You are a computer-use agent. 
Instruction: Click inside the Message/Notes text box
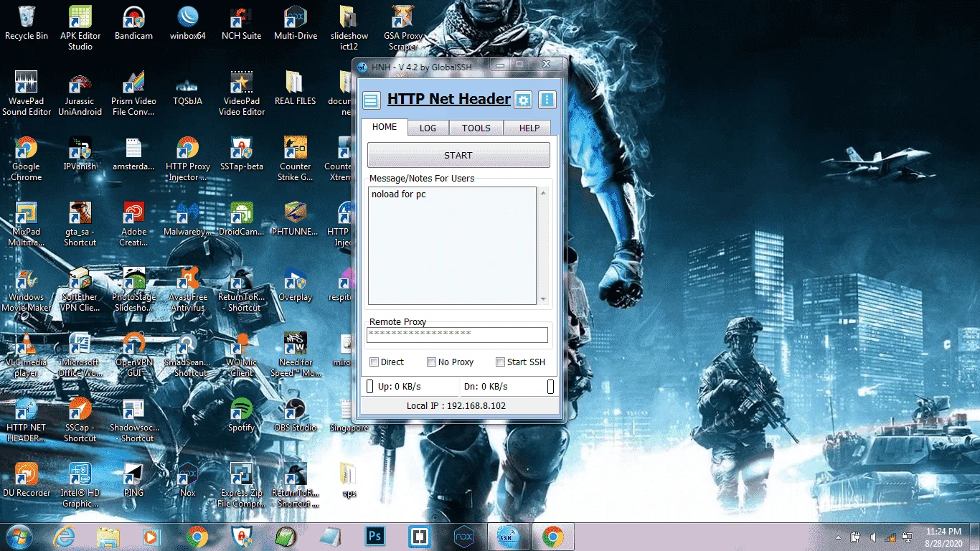coord(452,245)
